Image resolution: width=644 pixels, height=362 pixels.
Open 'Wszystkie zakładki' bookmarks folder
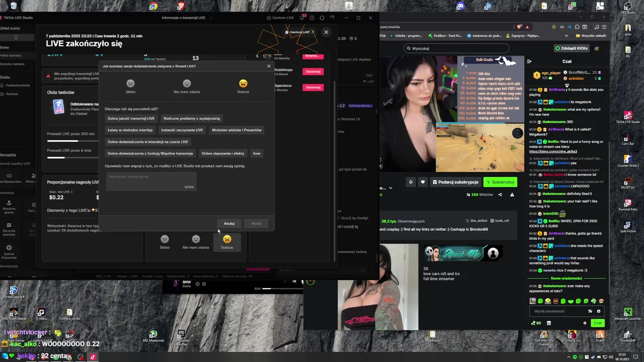pos(592,36)
